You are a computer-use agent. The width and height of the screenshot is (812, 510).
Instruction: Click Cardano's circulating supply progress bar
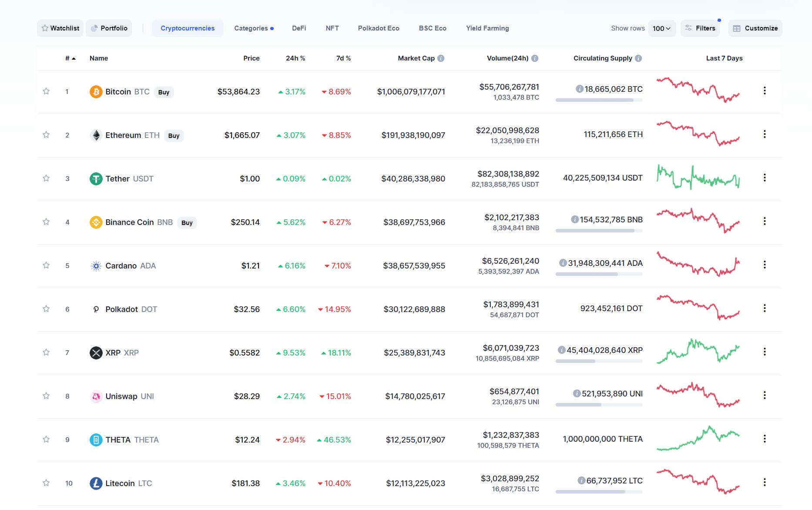click(x=599, y=274)
